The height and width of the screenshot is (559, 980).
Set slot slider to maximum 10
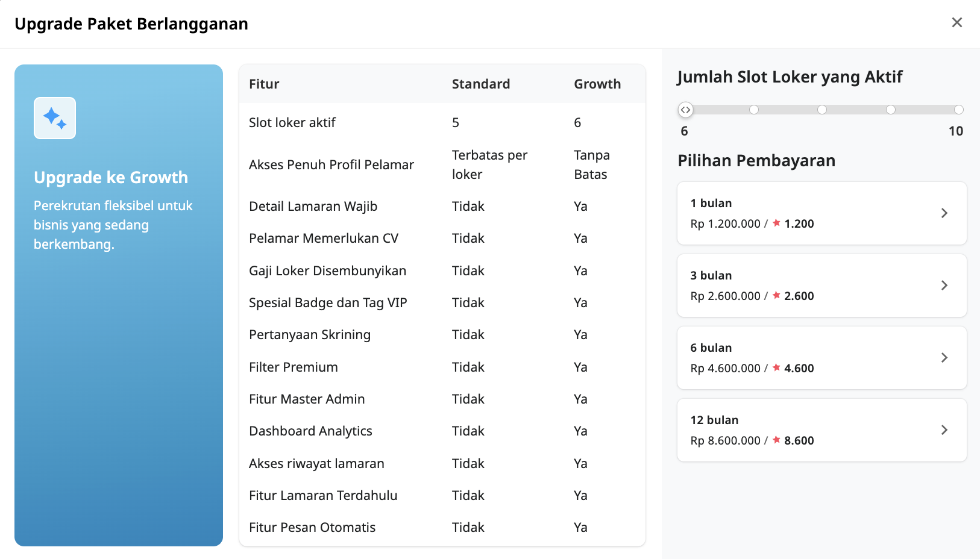click(x=958, y=110)
